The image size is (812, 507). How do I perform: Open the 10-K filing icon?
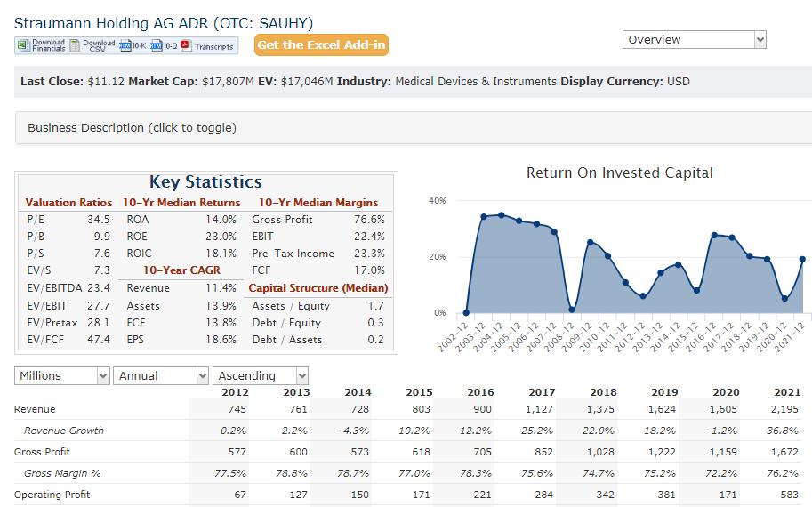click(125, 45)
